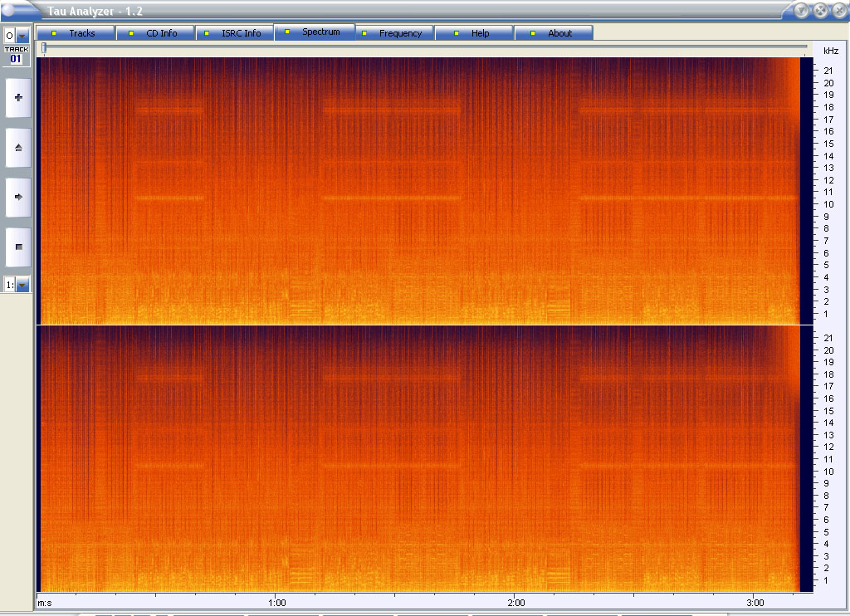This screenshot has width=850, height=616.
Task: Click the upper channel spectrogram display
Action: [x=415, y=191]
